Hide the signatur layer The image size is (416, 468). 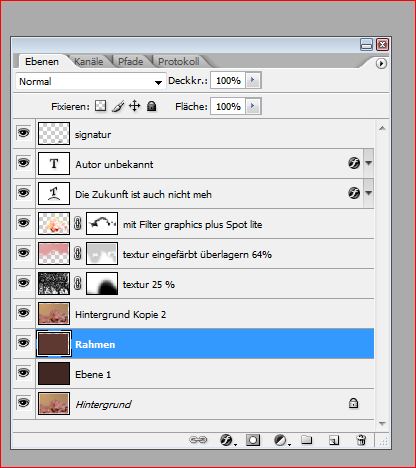23,133
